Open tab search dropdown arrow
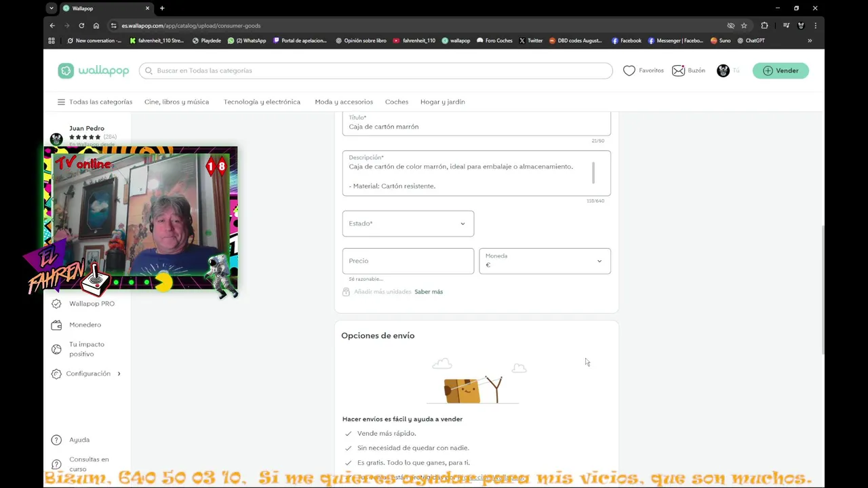 coord(52,8)
